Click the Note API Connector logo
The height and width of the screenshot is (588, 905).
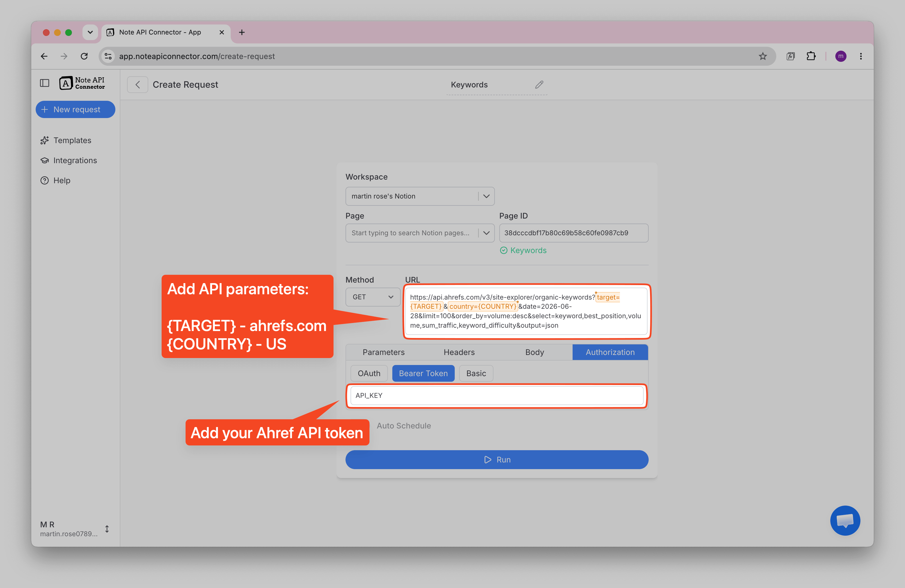click(82, 83)
